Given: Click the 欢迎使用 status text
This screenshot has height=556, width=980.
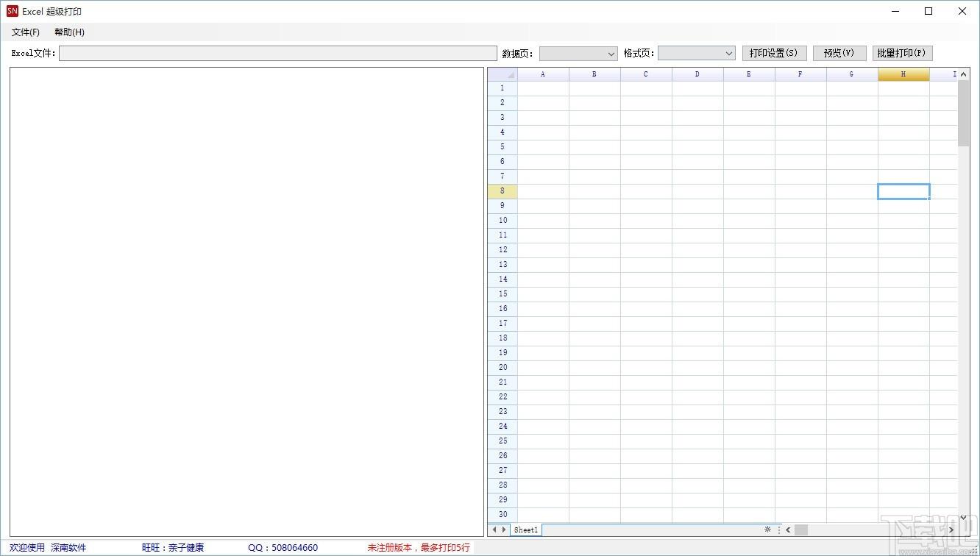Looking at the screenshot, I should (x=27, y=548).
